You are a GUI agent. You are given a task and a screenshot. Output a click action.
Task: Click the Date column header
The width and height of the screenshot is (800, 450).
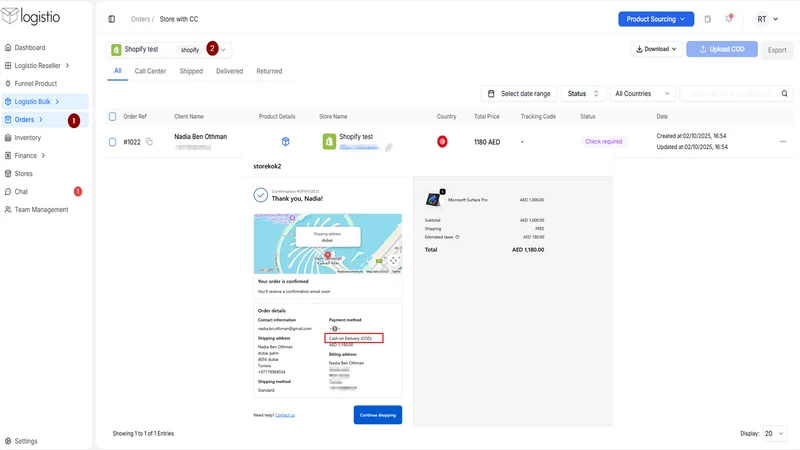tap(662, 116)
